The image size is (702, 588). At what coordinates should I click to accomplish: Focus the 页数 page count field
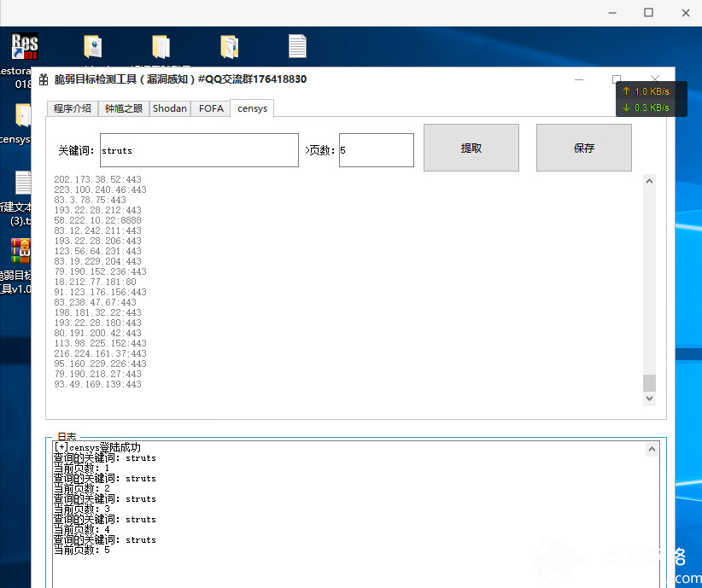(x=377, y=150)
